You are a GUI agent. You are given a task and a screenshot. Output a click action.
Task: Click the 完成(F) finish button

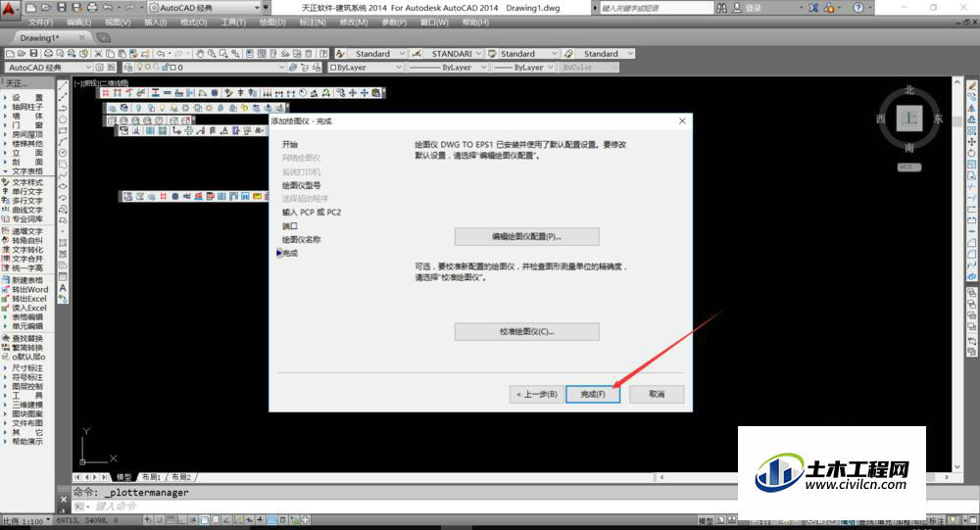pyautogui.click(x=593, y=395)
